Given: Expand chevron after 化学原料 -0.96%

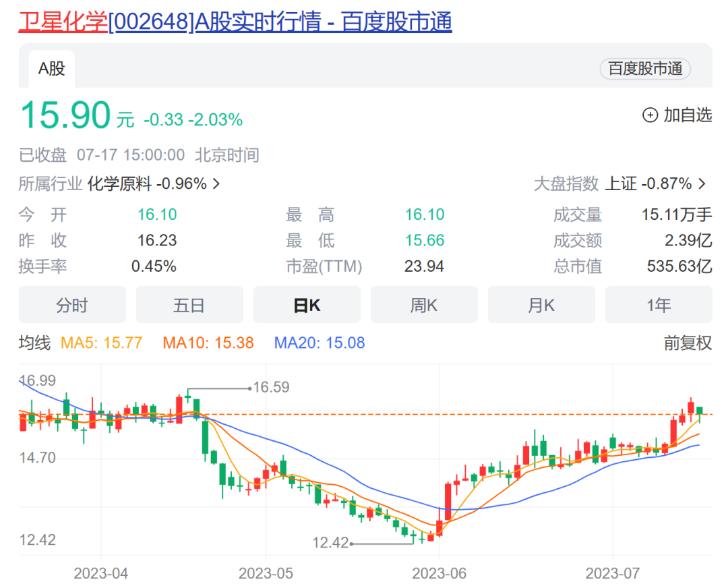Looking at the screenshot, I should 216,184.
